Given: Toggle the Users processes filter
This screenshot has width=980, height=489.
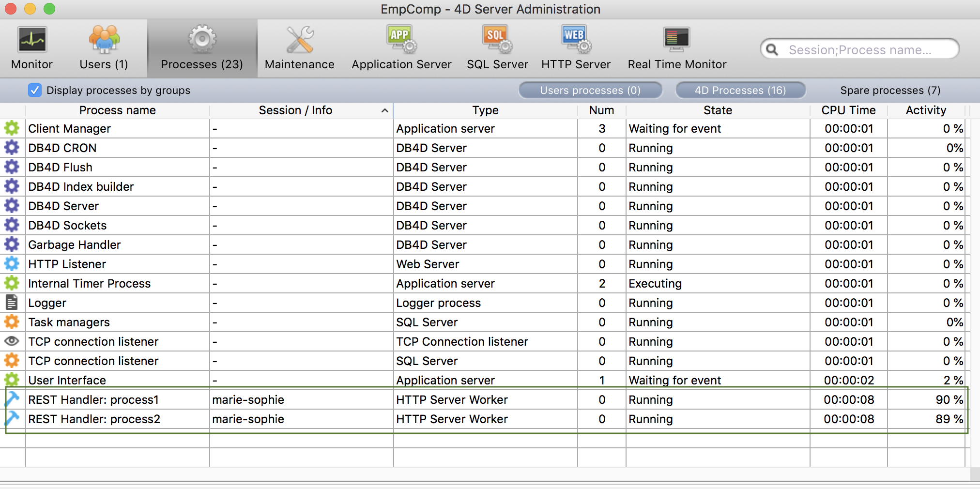Looking at the screenshot, I should [590, 91].
